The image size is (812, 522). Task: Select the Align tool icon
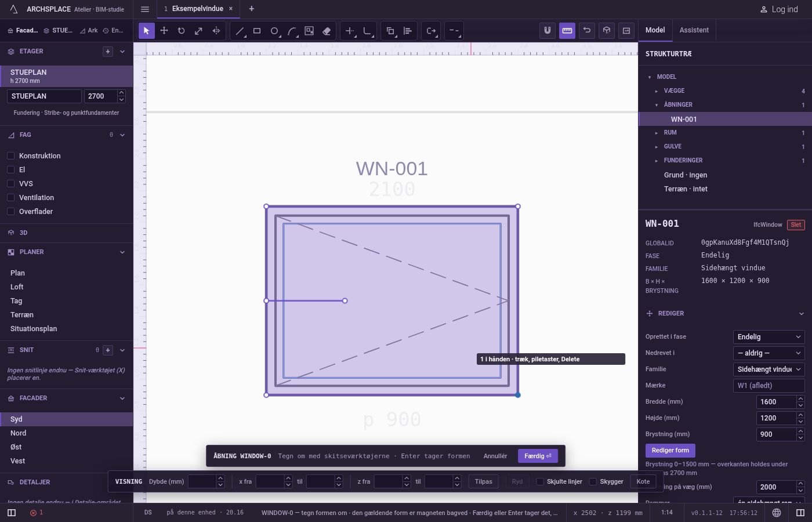(x=408, y=31)
